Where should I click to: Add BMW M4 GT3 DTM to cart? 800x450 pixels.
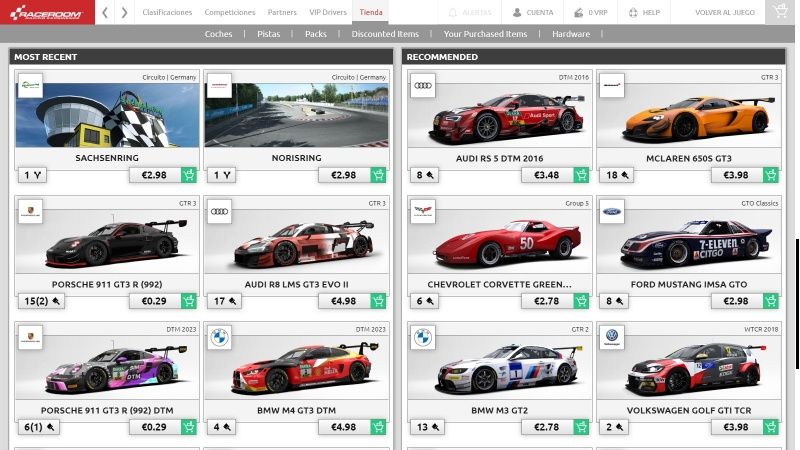pos(378,427)
